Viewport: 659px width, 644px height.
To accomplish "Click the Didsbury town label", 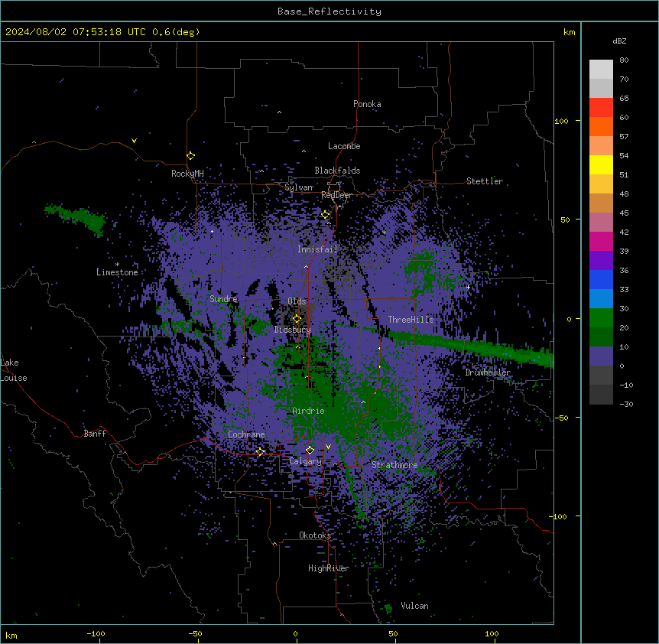I will click(x=293, y=330).
